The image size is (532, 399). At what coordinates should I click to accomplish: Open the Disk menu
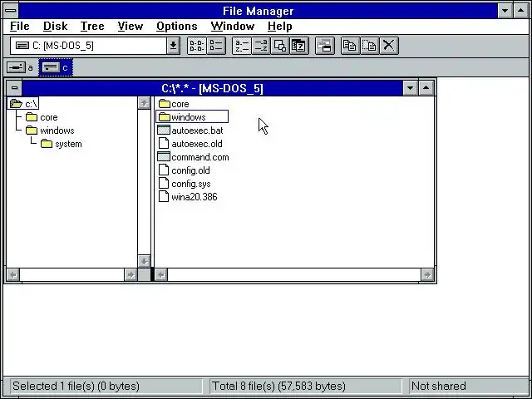(x=56, y=26)
